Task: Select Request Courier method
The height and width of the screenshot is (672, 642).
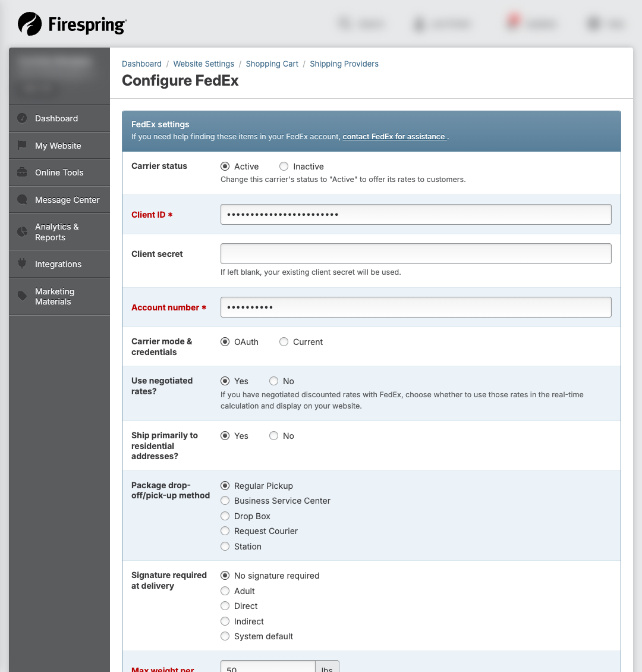Action: [x=225, y=531]
